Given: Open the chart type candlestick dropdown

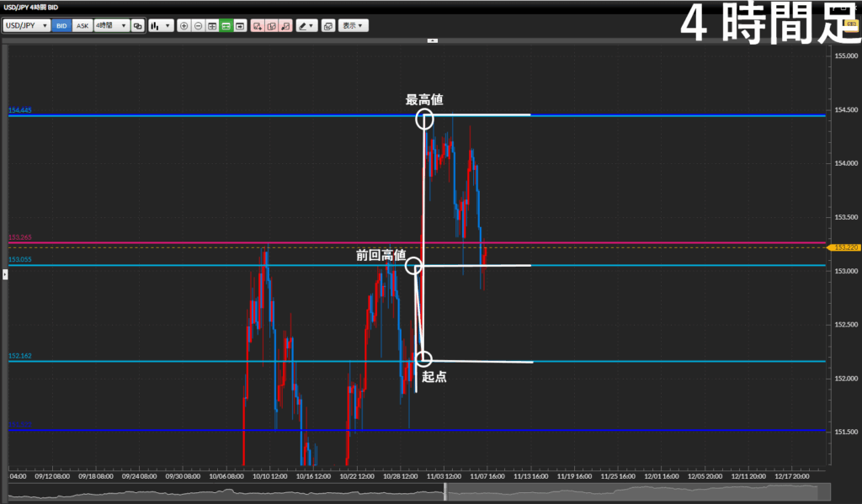Looking at the screenshot, I should pyautogui.click(x=160, y=26).
